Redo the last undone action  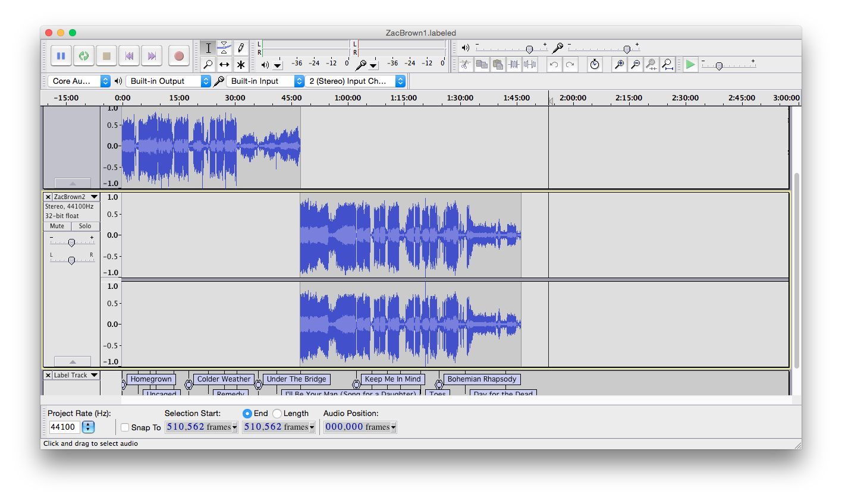tap(570, 64)
